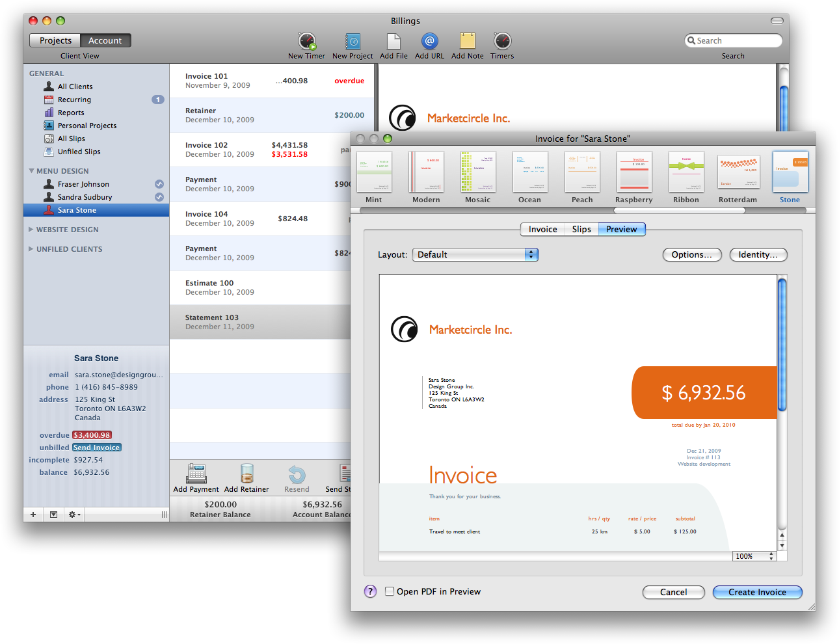Switch to Projects view
Screen dimensions: 839x644
click(55, 40)
